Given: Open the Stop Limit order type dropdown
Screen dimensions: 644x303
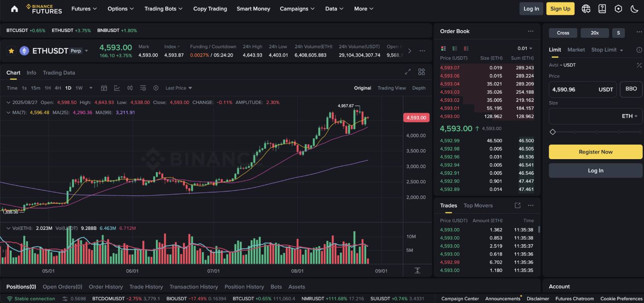Looking at the screenshot, I should 607,50.
